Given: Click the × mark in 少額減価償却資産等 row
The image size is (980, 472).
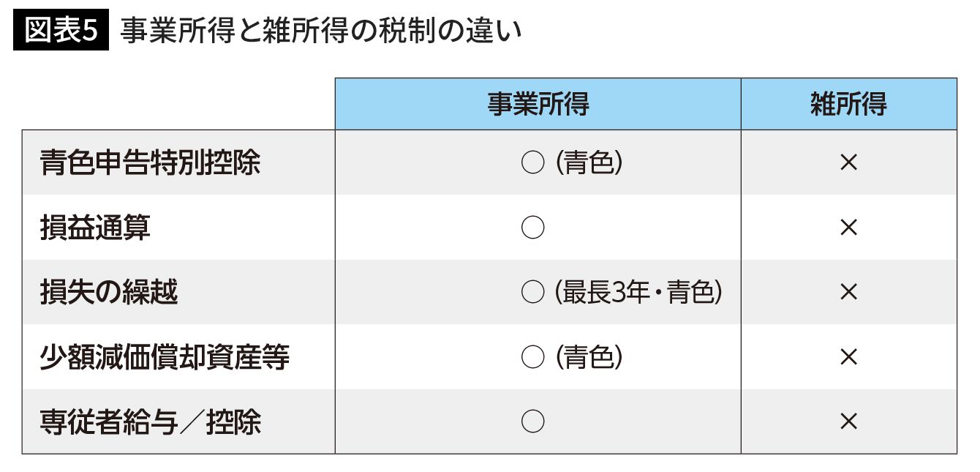Looking at the screenshot, I should [848, 357].
